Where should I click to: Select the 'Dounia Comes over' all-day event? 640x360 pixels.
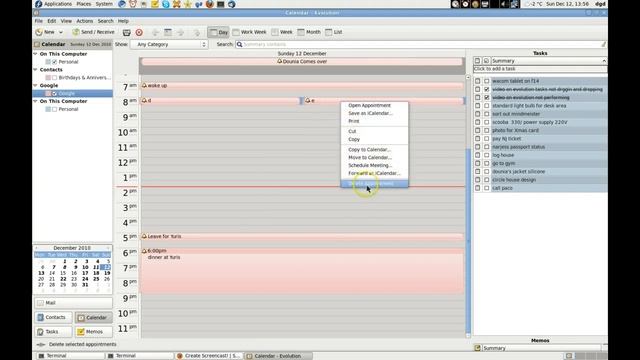[302, 62]
